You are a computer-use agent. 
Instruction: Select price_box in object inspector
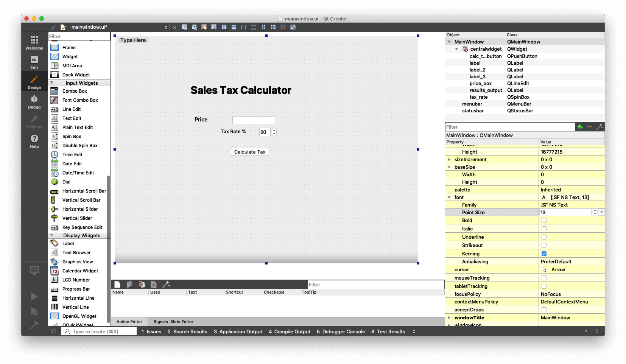(481, 83)
